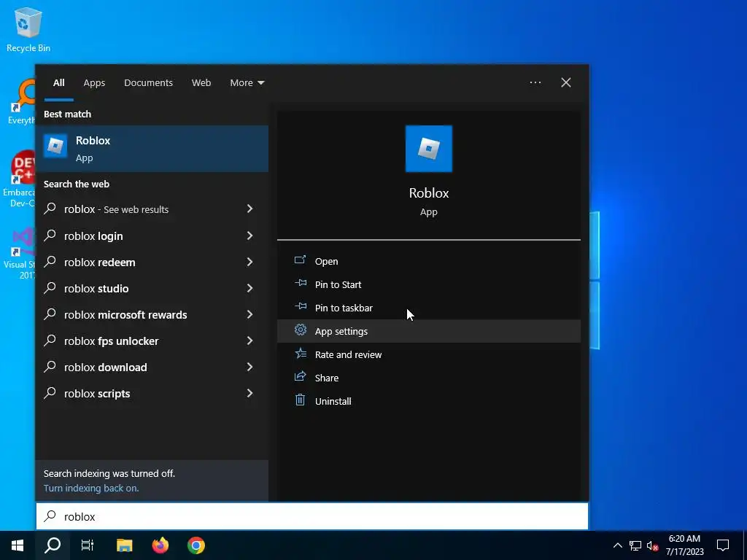The width and height of the screenshot is (747, 560).
Task: Expand arrow for 'roblox scripts' suggestion
Action: (249, 392)
